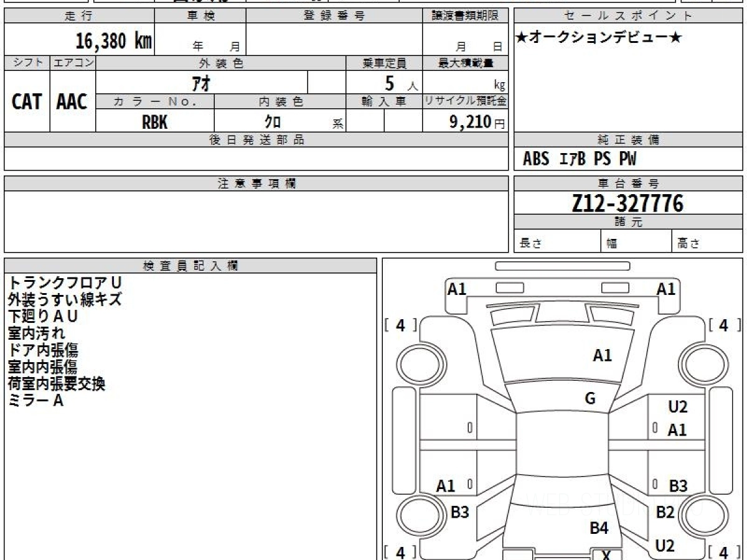Select the note 室内内張傷
The width and height of the screenshot is (747, 560).
click(x=43, y=366)
